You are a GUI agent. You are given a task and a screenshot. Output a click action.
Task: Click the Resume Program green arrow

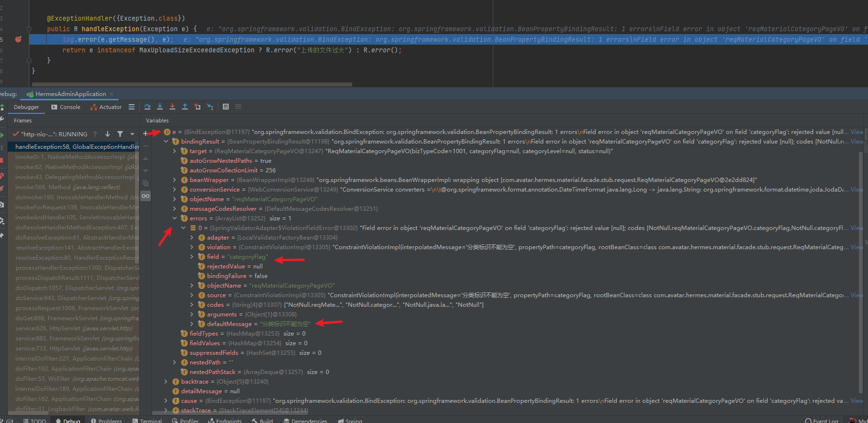tap(2, 135)
